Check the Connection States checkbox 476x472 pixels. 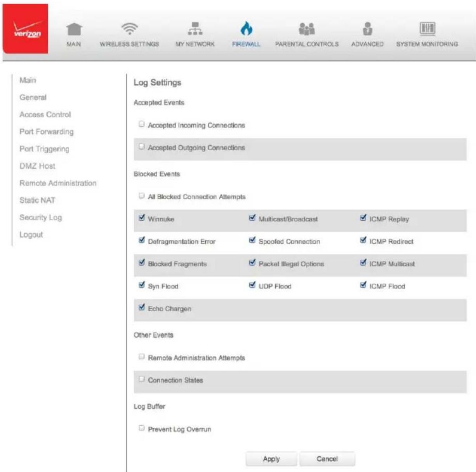[x=141, y=379]
